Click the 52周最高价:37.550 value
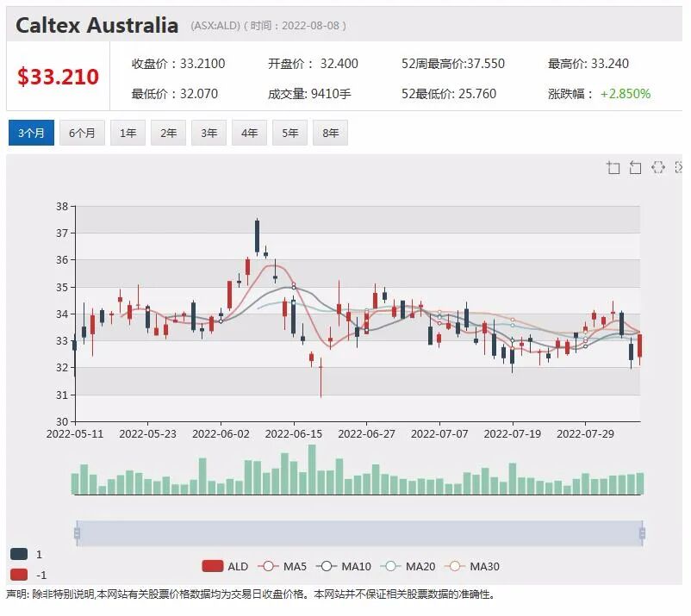Screen dimensions: 691x616 (x=453, y=64)
